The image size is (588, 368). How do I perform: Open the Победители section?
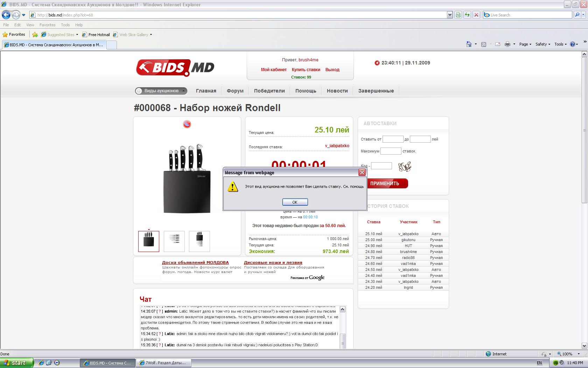[x=269, y=91]
